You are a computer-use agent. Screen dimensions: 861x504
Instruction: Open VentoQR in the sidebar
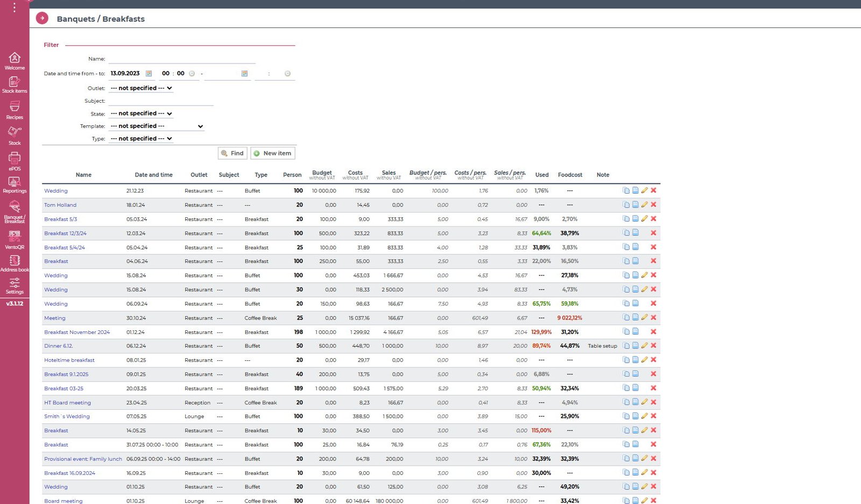pyautogui.click(x=15, y=240)
